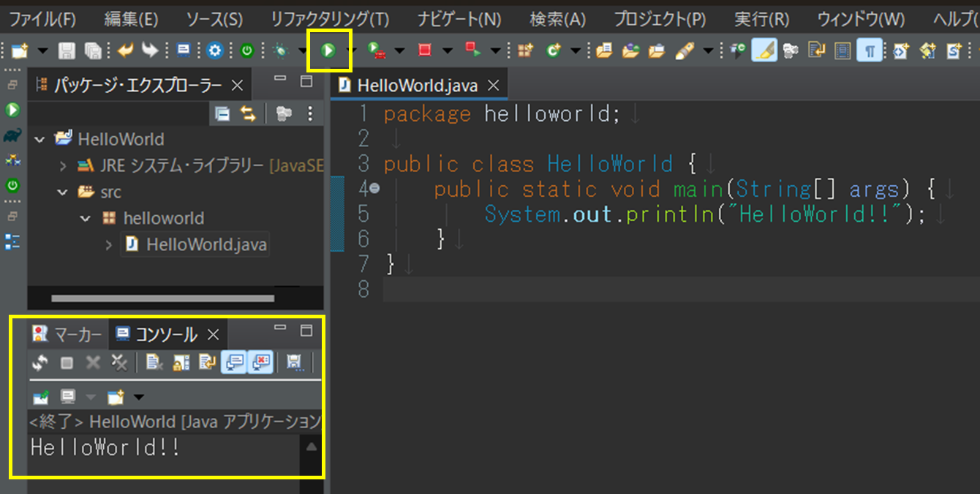Collapse the src folder node
The width and height of the screenshot is (980, 494).
click(63, 192)
